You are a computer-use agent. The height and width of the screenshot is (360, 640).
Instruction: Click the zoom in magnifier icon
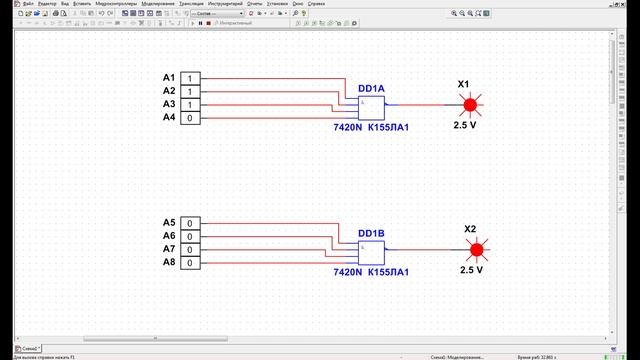(x=454, y=13)
